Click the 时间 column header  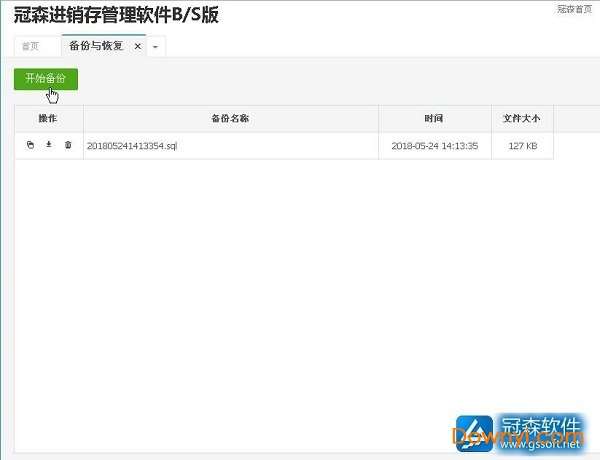pyautogui.click(x=434, y=119)
